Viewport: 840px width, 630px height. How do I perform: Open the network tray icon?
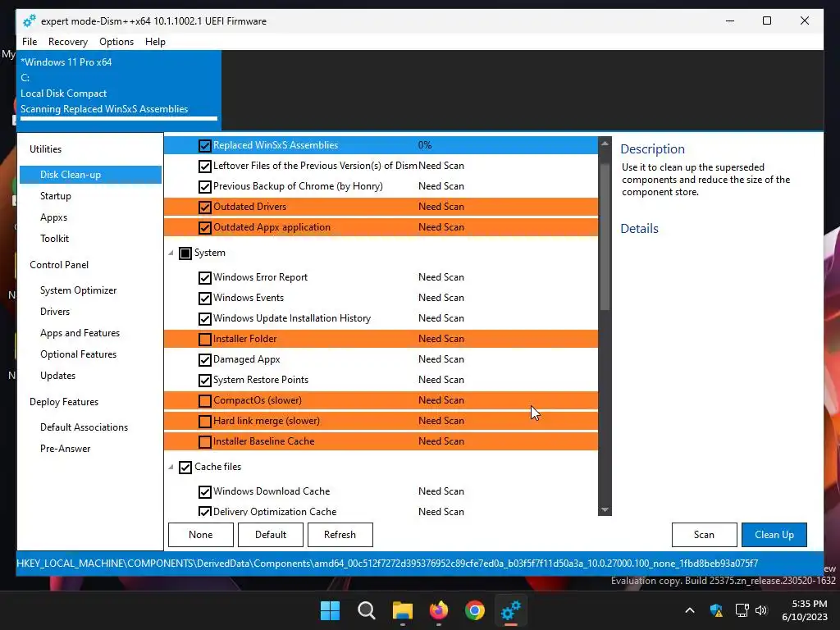coord(742,610)
